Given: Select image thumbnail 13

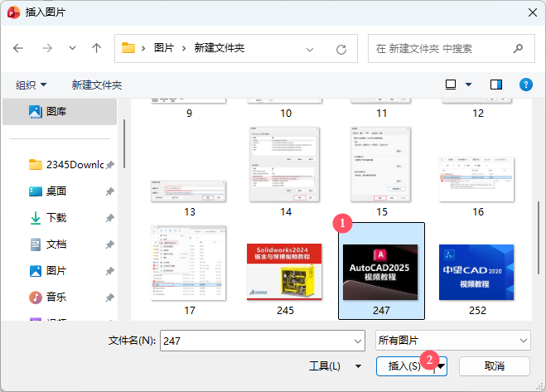Looking at the screenshot, I should pyautogui.click(x=189, y=191).
